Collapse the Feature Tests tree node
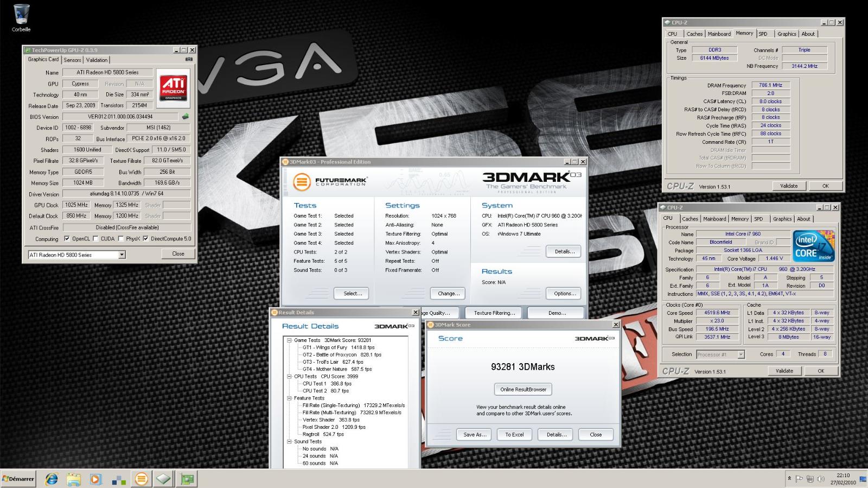The height and width of the screenshot is (488, 868). pyautogui.click(x=290, y=398)
